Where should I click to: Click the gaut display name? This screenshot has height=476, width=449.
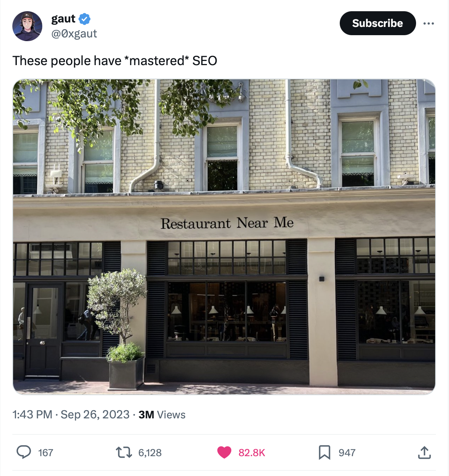63,18
